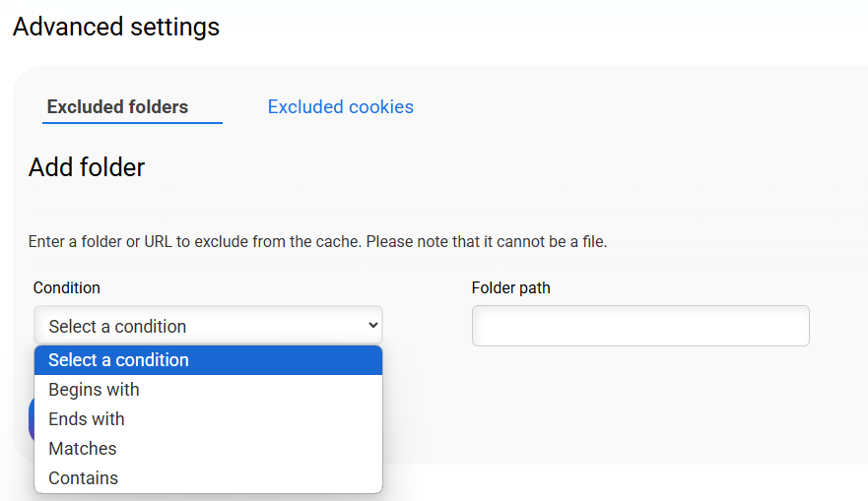Choose highlighted 'Select a condition' list option

(118, 360)
